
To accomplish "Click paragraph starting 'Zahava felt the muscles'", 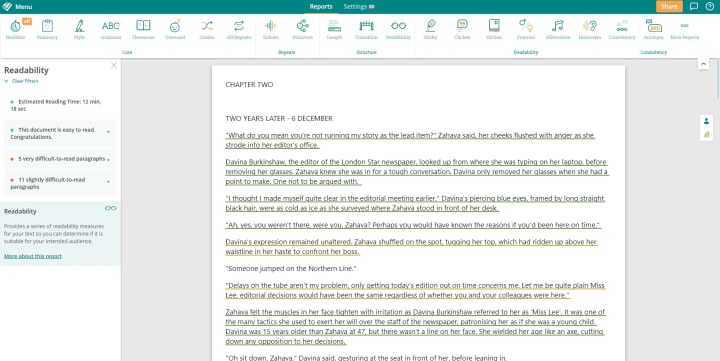I will coord(415,326).
